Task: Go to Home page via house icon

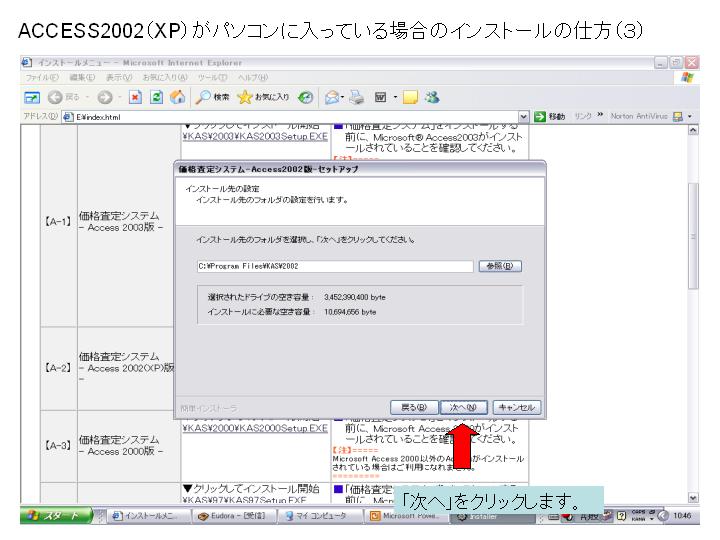Action: click(x=177, y=97)
